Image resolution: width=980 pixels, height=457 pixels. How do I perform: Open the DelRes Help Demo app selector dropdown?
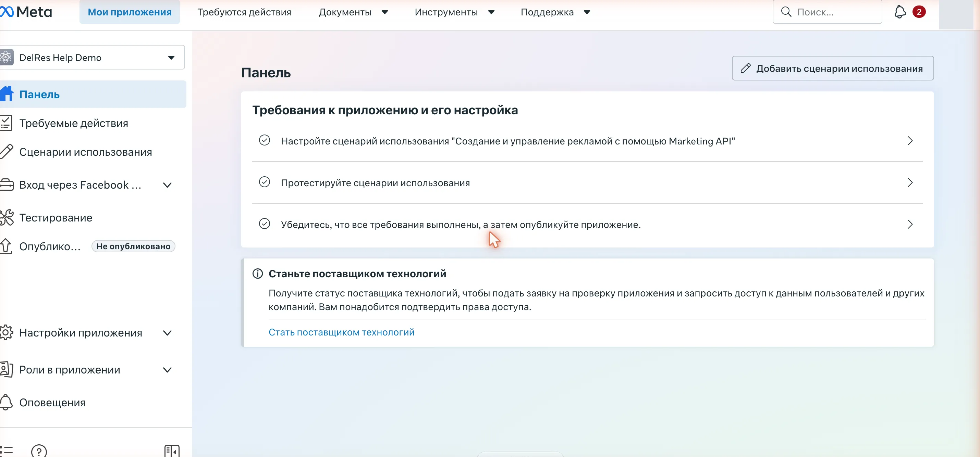pos(93,58)
